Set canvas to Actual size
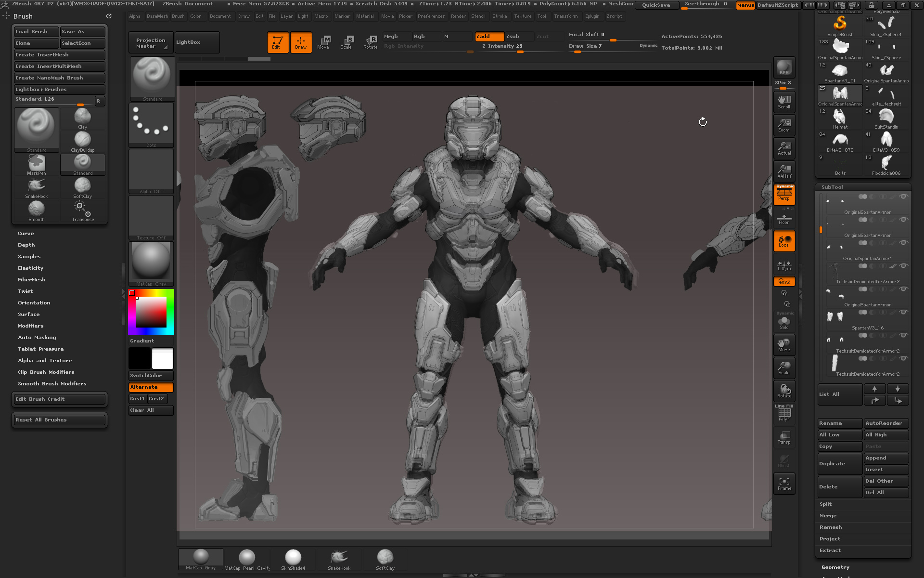924x578 pixels. pyautogui.click(x=784, y=148)
